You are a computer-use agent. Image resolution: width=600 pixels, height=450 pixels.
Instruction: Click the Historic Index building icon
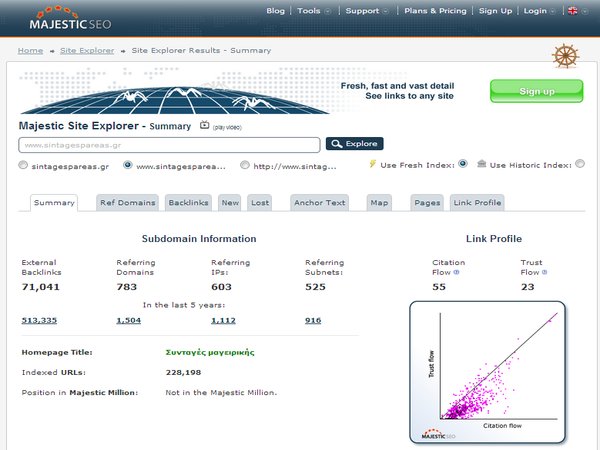pyautogui.click(x=482, y=164)
